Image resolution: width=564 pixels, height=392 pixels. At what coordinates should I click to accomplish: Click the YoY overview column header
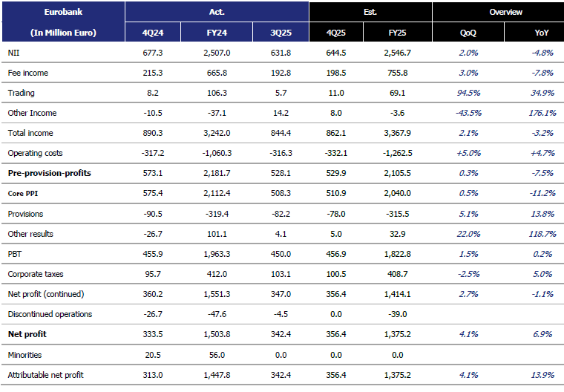coord(534,33)
